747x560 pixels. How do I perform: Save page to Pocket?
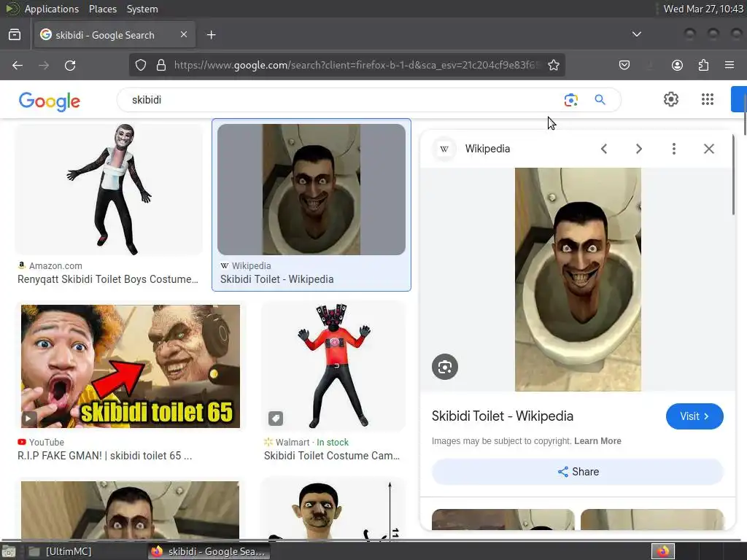pos(624,65)
